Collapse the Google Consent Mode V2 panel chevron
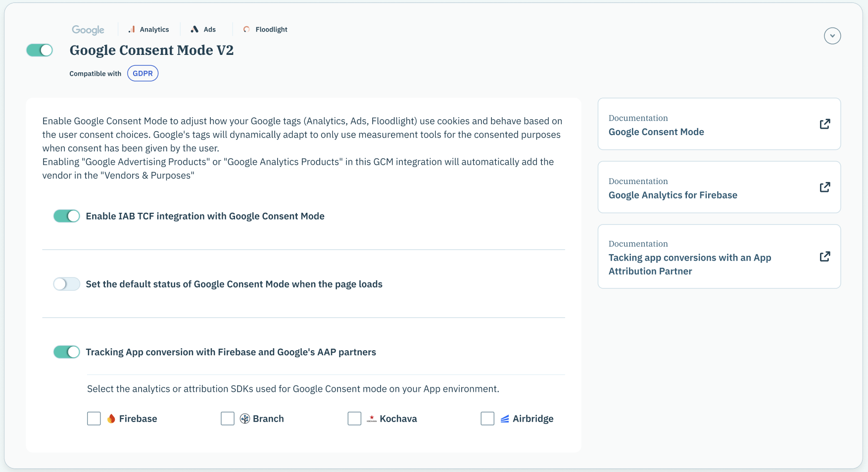 click(832, 36)
